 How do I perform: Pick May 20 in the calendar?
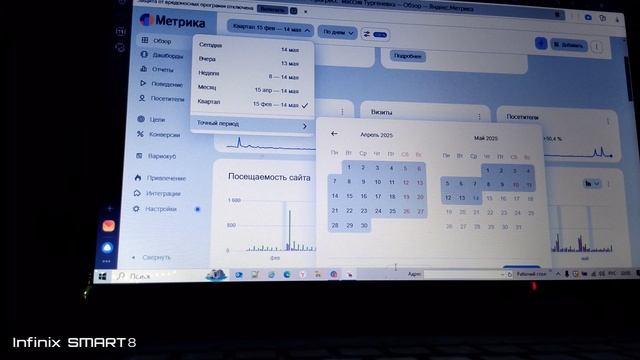click(x=462, y=212)
